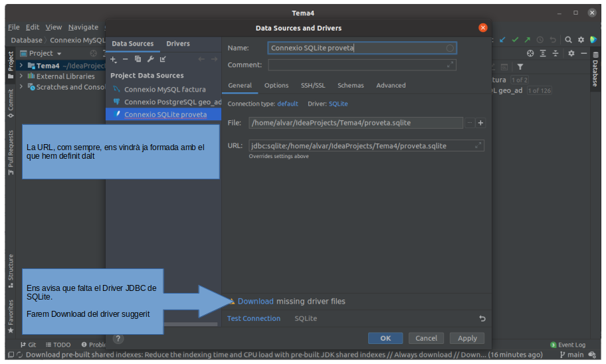Viewport: 606px width, 364px height.
Task: Select the General tab
Action: point(240,86)
